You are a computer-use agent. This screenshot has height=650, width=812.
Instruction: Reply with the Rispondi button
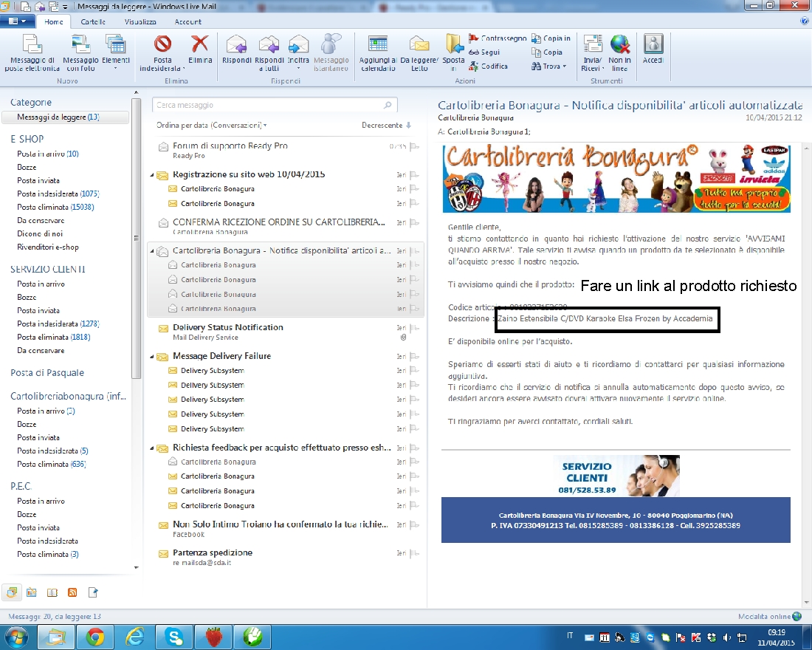pos(237,49)
